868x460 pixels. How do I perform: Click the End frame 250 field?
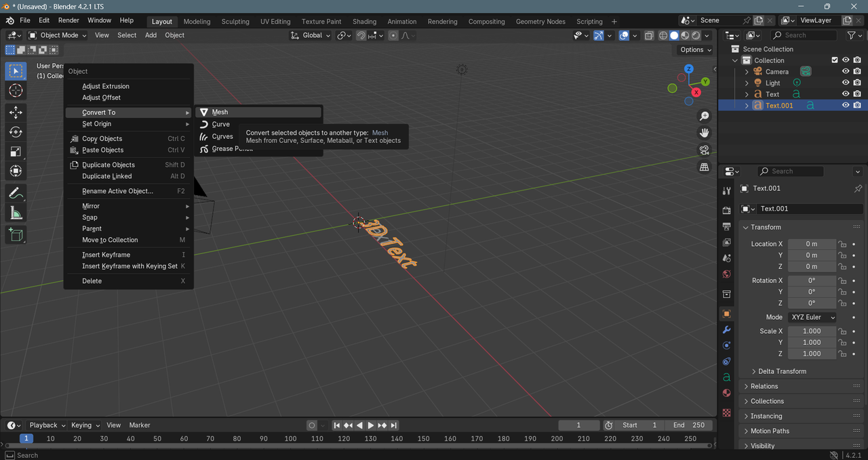(688, 425)
